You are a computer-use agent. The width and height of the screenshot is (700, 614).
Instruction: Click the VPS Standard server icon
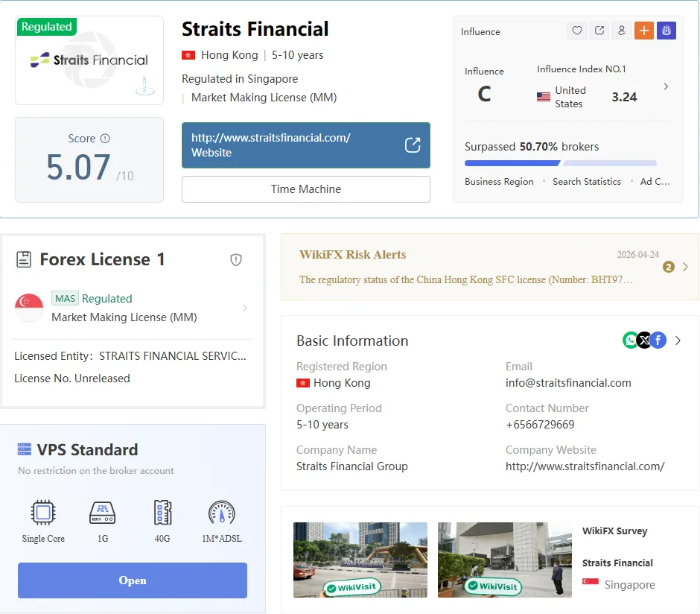[x=24, y=449]
